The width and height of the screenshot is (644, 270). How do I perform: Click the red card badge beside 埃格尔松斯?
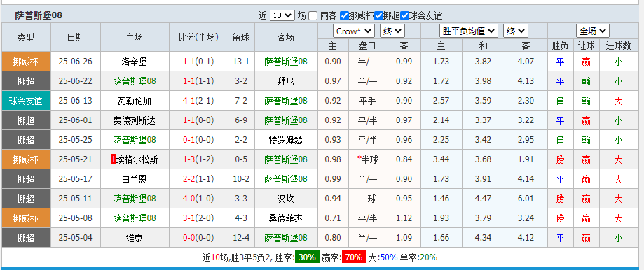click(x=114, y=159)
